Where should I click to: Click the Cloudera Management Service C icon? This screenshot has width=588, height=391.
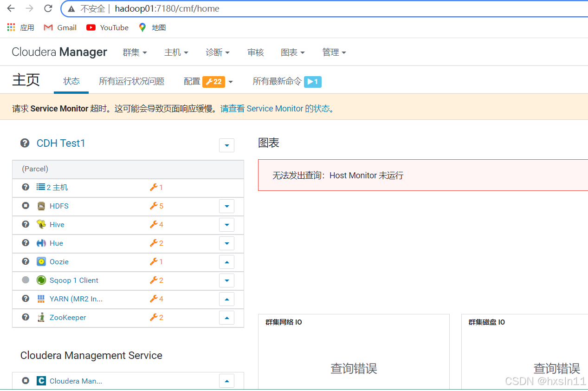tap(41, 381)
